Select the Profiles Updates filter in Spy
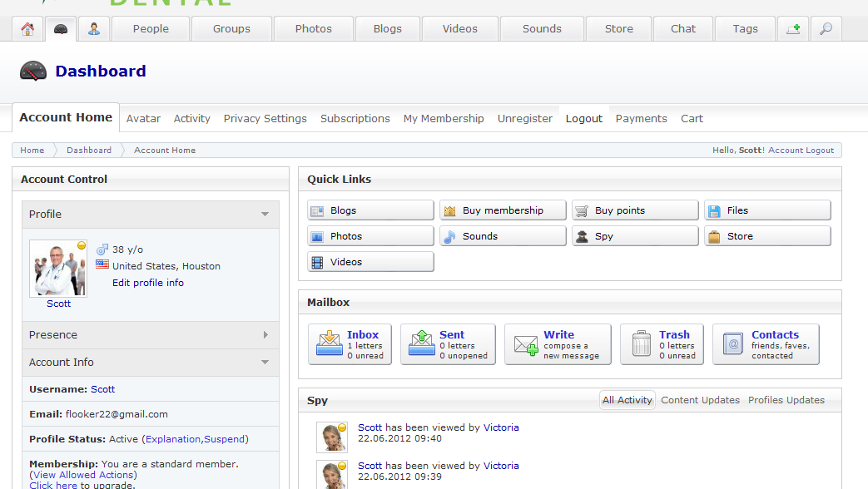 pos(786,400)
